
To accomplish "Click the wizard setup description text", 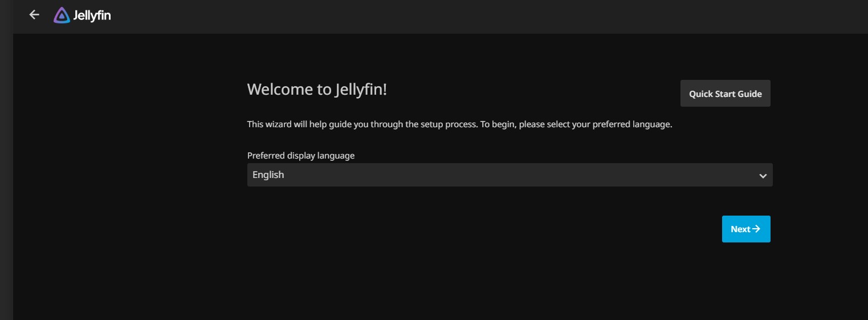I will coord(459,124).
